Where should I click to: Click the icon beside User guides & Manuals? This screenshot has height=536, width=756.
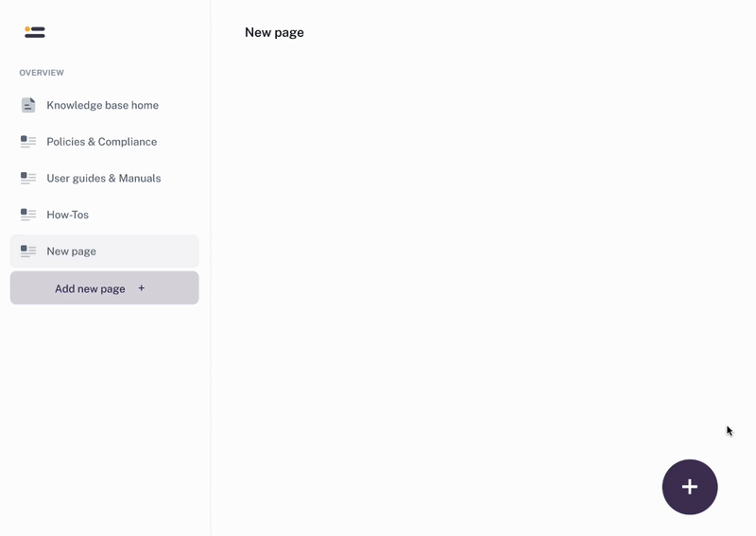click(x=28, y=178)
